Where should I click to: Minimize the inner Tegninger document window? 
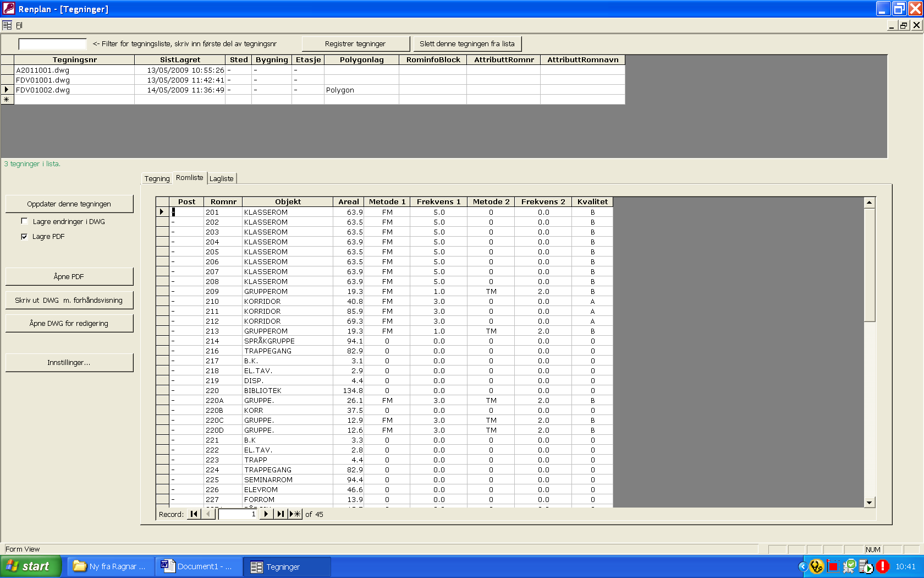click(x=892, y=25)
